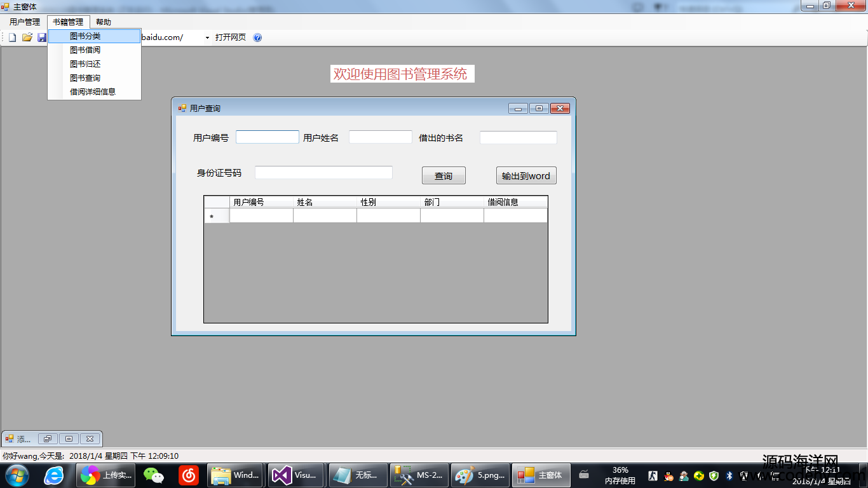This screenshot has width=868, height=488.
Task: Expand the URL address dropdown arrow
Action: point(207,37)
